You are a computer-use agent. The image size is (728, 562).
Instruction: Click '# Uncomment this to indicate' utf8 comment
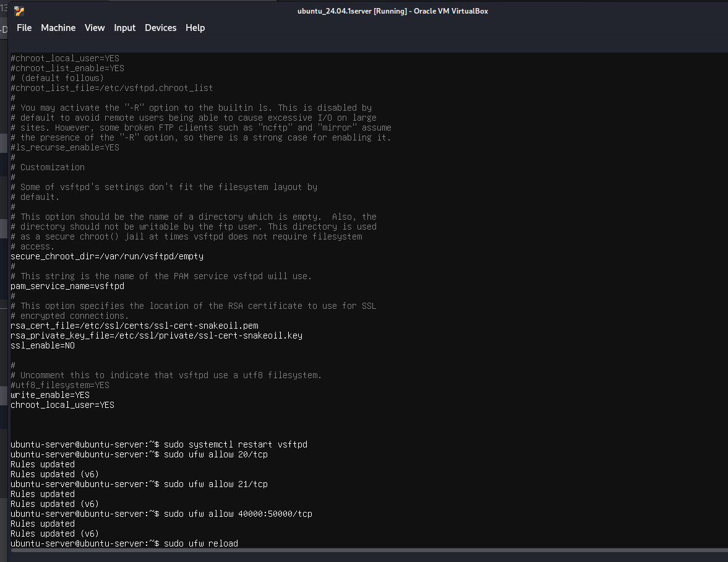166,375
